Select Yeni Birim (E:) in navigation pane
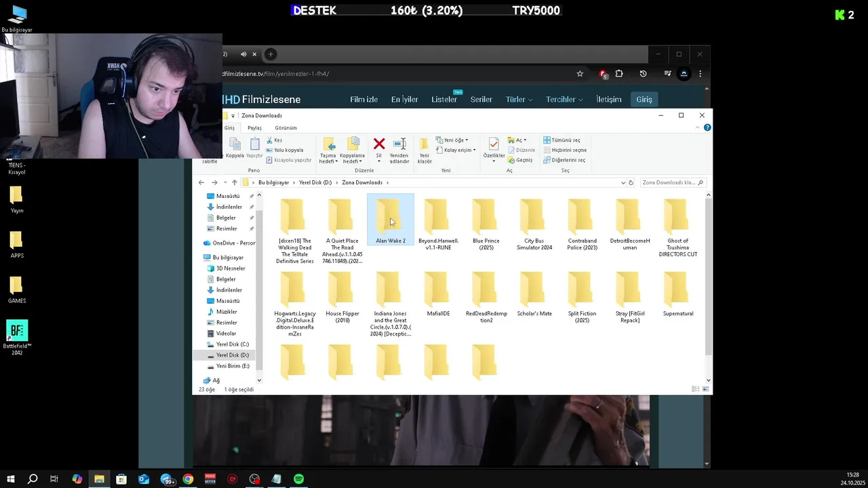 pyautogui.click(x=233, y=366)
